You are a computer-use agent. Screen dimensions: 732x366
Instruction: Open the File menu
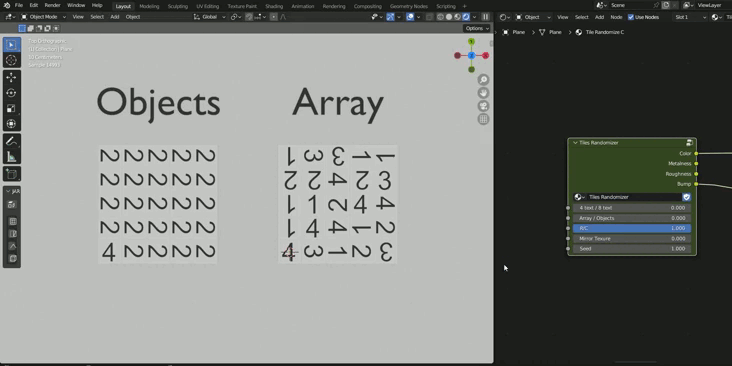[19, 6]
